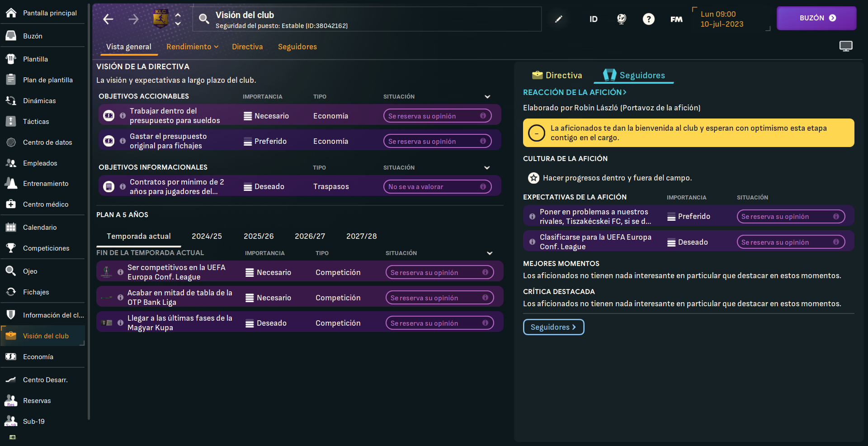Collapse Fin de la temporada actual chevron
The width and height of the screenshot is (868, 446).
coord(490,253)
